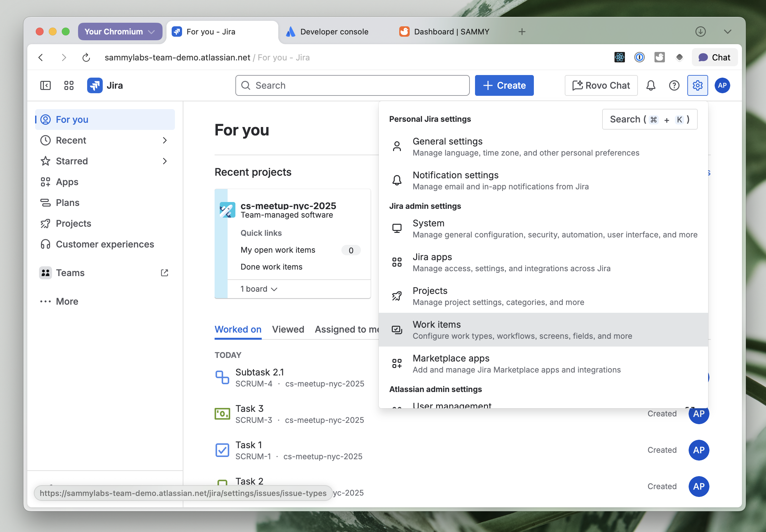Click the React DevTools extension icon
Screen dimensions: 766x532
click(620, 57)
